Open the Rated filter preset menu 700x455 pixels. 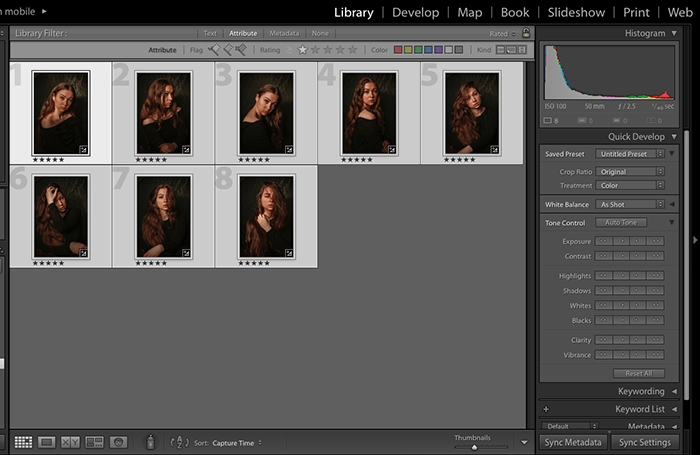(x=502, y=33)
